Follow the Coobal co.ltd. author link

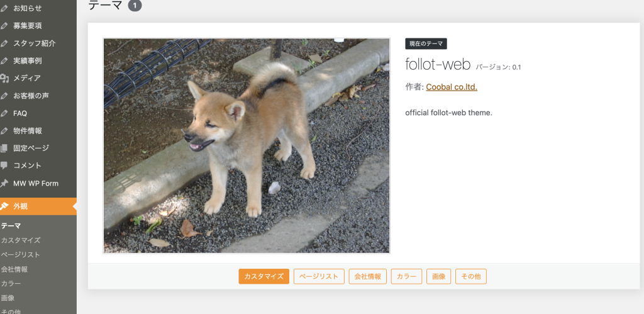[x=451, y=87]
